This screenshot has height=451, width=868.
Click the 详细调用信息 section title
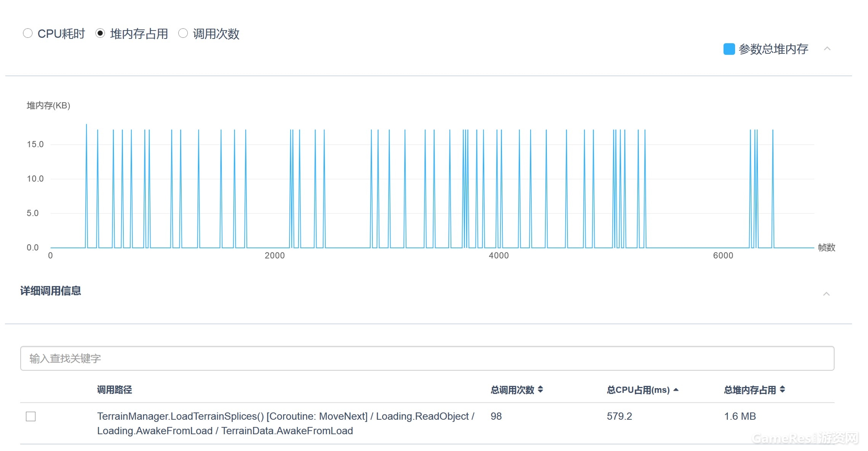[51, 291]
